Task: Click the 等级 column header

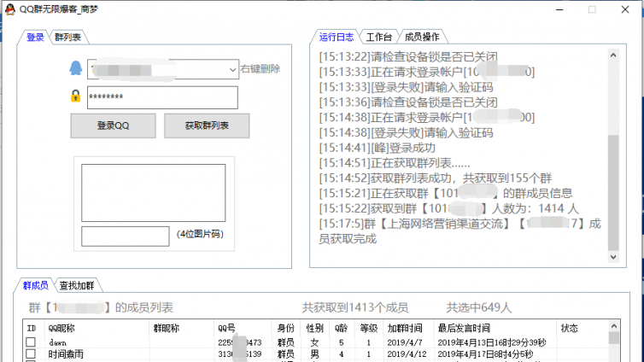Action: click(369, 329)
